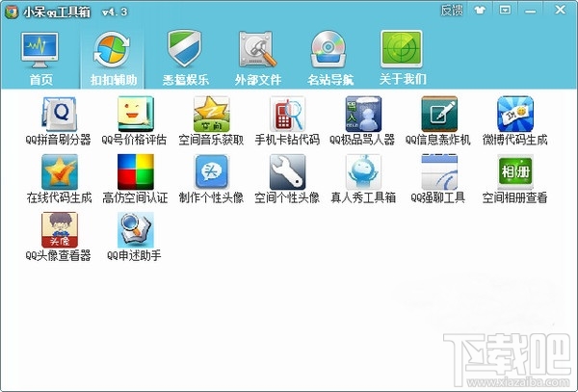The height and width of the screenshot is (392, 578).
Task: Open QQ号价格评估 smiley icon
Action: pos(135,114)
